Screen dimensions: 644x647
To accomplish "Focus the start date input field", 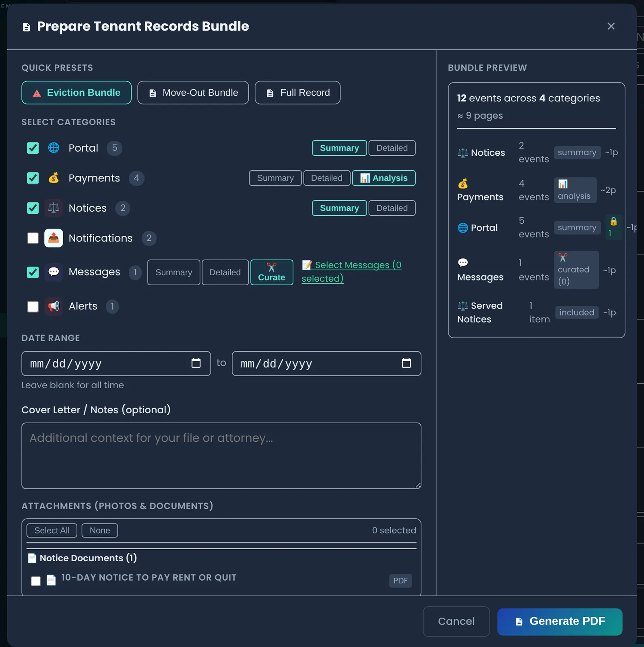I will pos(116,364).
